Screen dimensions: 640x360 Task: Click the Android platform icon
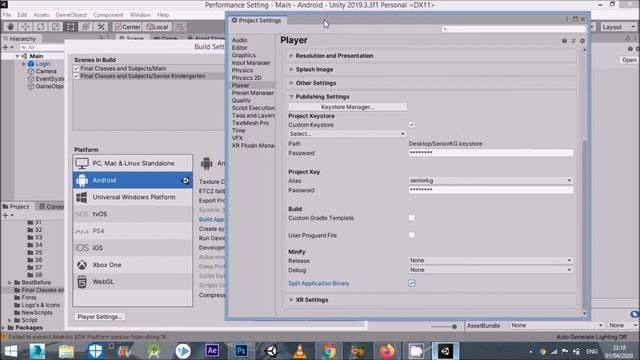(82, 180)
